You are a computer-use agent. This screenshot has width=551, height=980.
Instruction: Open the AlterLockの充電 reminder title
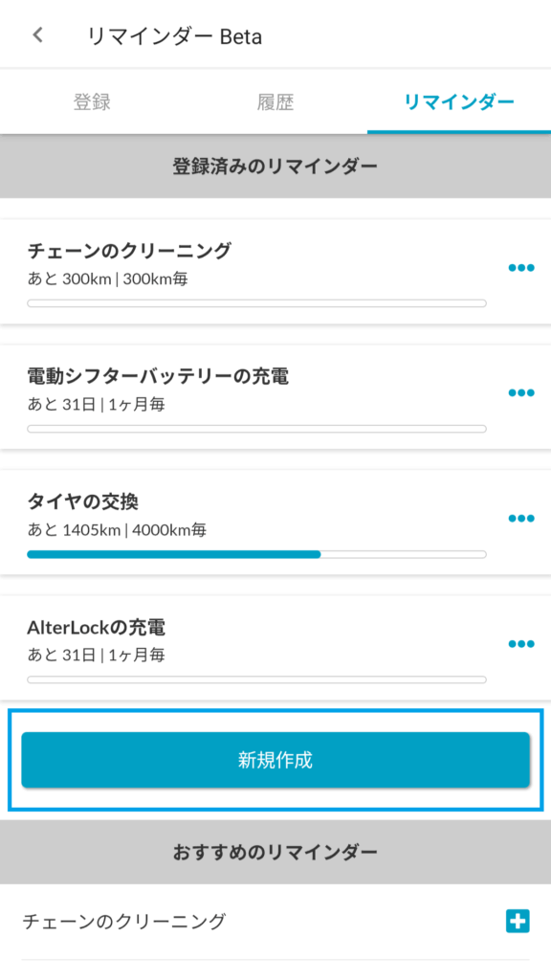[97, 626]
